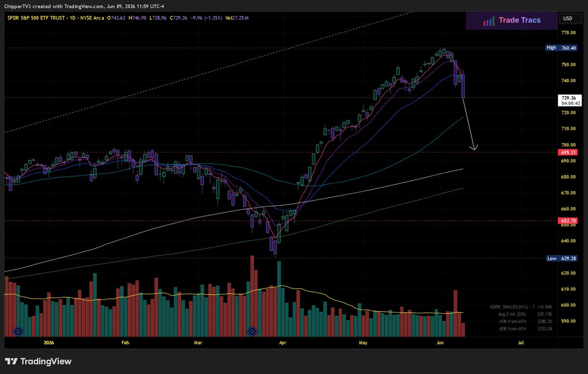
Task: Click 590.00 on the price axis
Action: (x=568, y=322)
